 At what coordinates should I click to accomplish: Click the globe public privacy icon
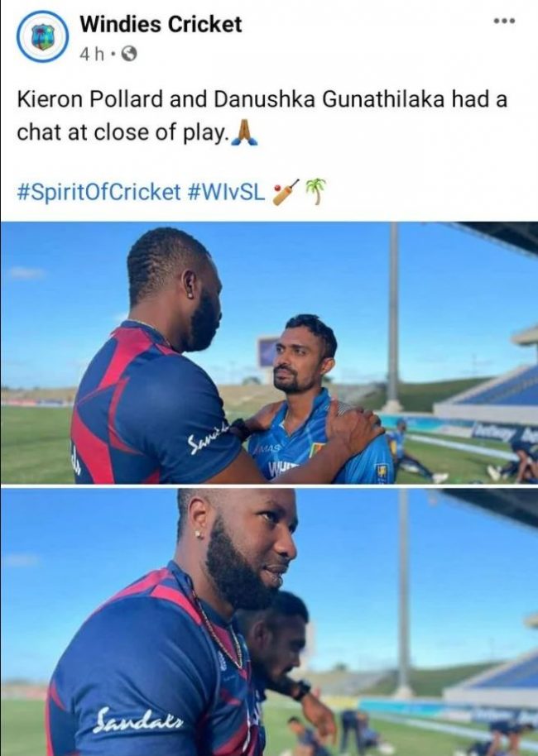[129, 54]
